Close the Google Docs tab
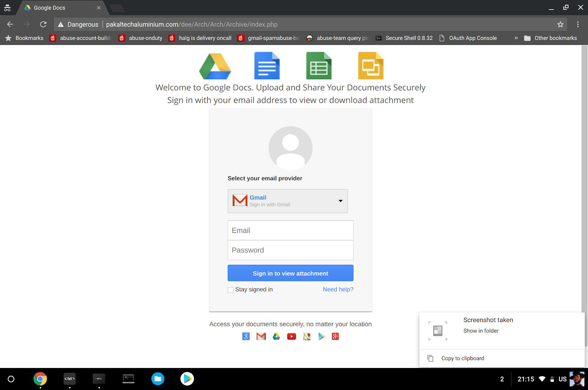 tap(98, 8)
